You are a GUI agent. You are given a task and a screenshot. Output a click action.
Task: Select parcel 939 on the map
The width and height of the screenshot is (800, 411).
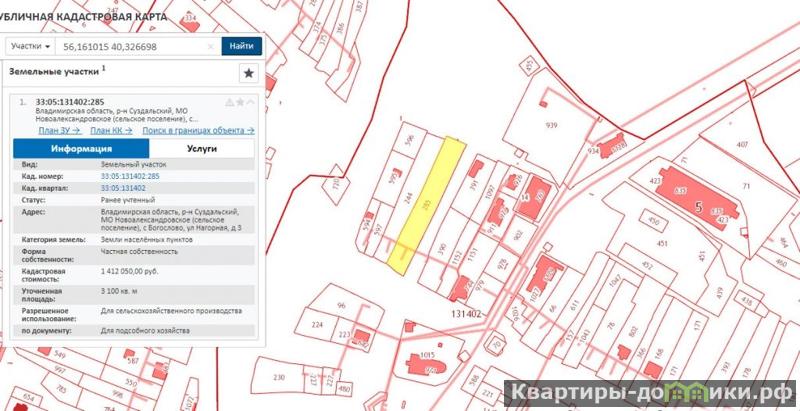pyautogui.click(x=550, y=126)
